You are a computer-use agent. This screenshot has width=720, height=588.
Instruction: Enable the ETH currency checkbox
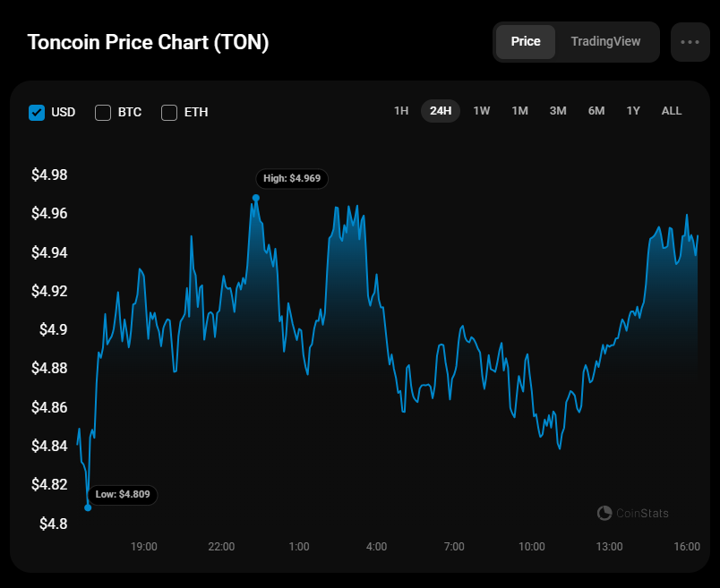(x=169, y=112)
